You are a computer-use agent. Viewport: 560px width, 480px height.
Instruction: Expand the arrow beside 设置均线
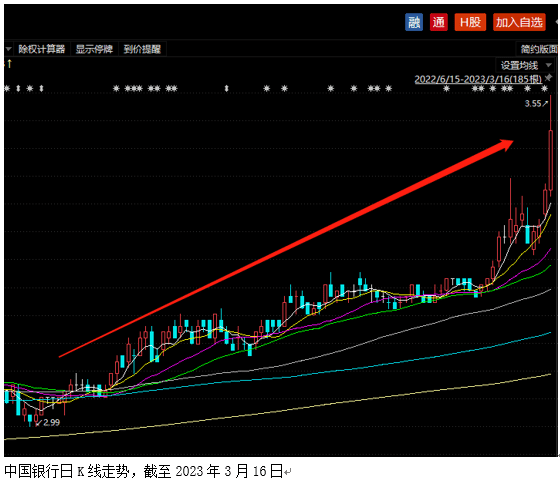[549, 65]
